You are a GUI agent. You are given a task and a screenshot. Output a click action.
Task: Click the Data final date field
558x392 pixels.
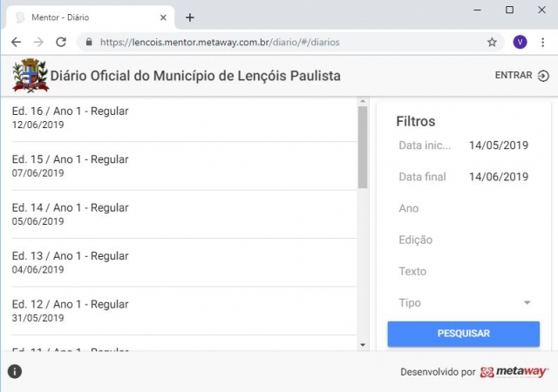[x=464, y=177]
